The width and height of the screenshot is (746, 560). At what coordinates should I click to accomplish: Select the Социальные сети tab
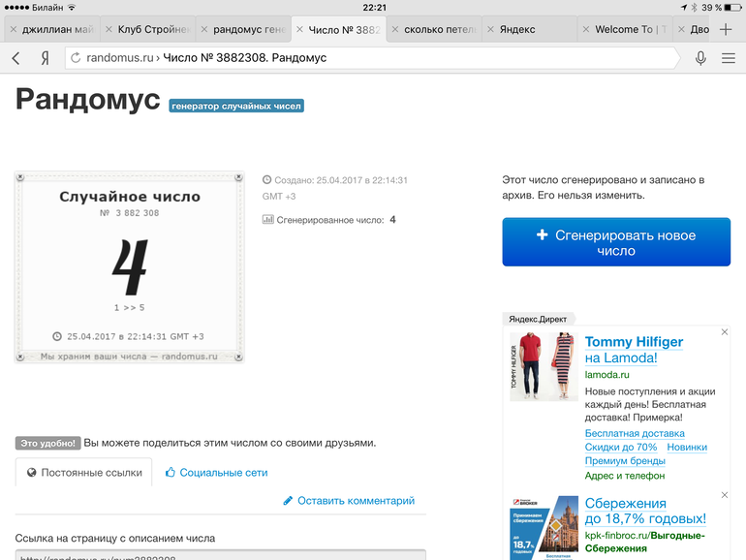point(216,473)
